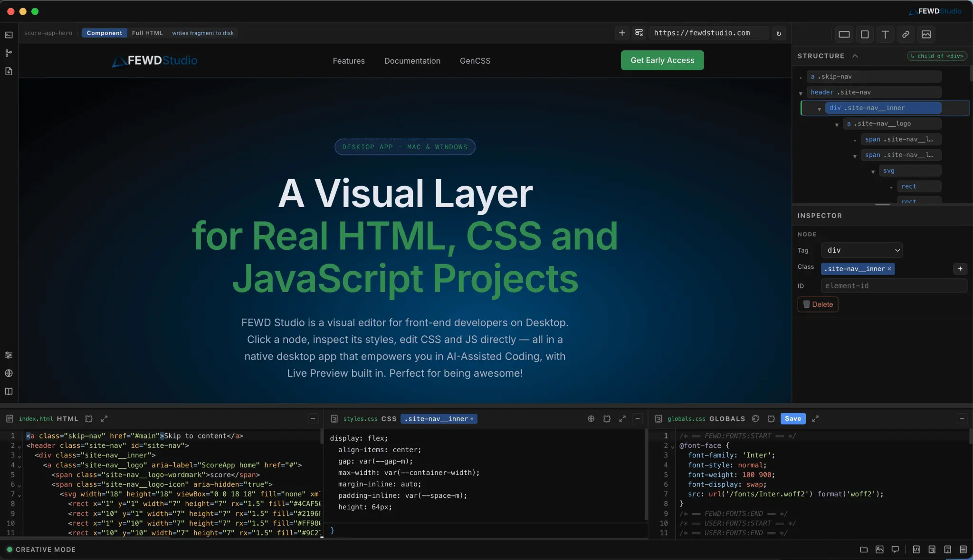The height and width of the screenshot is (560, 973).
Task: Click puzzle icon in the HTML panel header
Action: [x=89, y=418]
